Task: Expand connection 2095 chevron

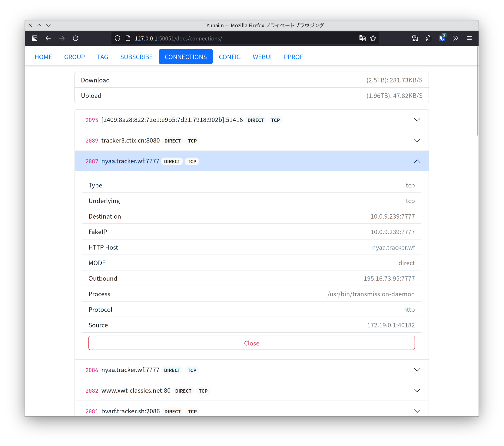Action: tap(417, 120)
